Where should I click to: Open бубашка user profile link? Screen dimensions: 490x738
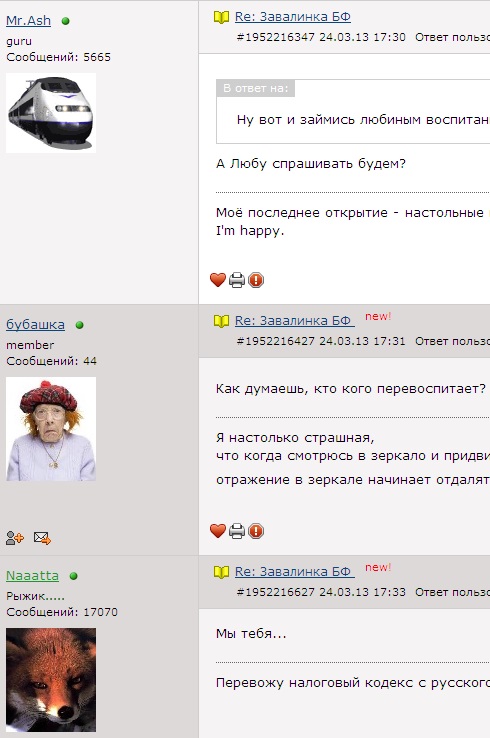coord(35,325)
